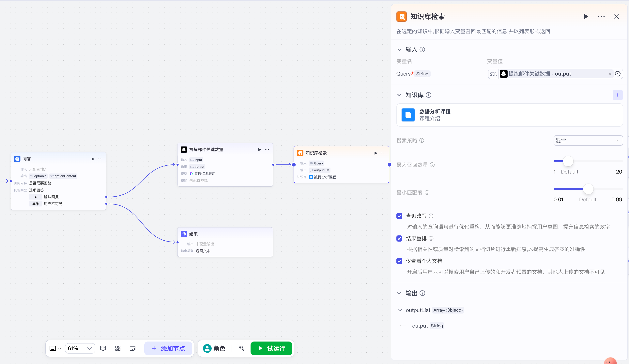Click the auto-layout grid icon in toolbar
Image resolution: width=629 pixels, height=364 pixels.
click(x=118, y=348)
